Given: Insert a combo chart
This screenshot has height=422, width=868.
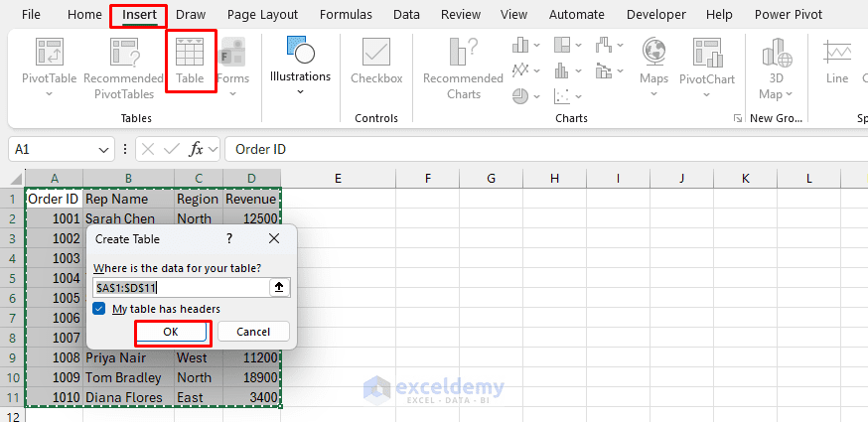Looking at the screenshot, I should [x=604, y=70].
